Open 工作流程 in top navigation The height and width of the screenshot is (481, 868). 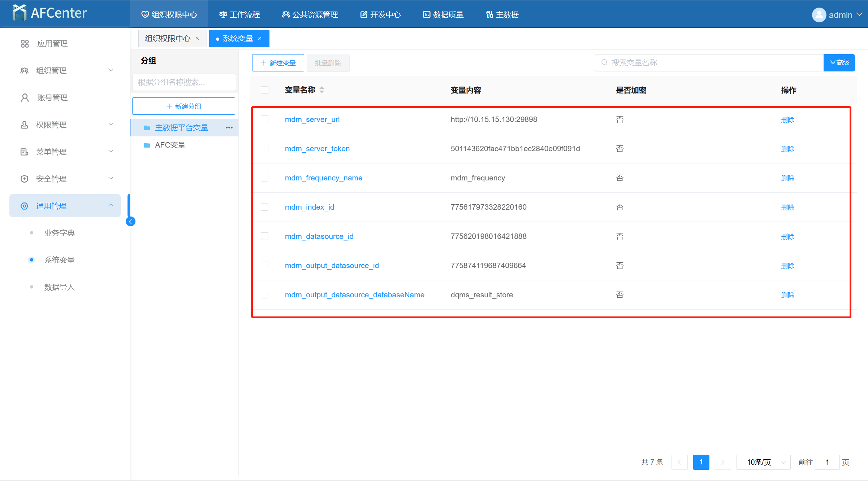(239, 14)
